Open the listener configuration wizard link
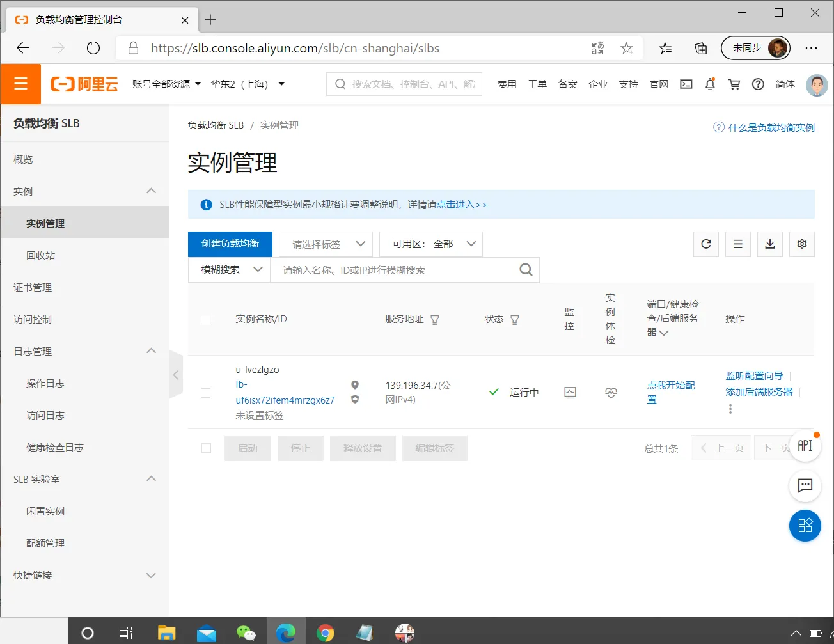This screenshot has width=834, height=644. click(x=754, y=376)
